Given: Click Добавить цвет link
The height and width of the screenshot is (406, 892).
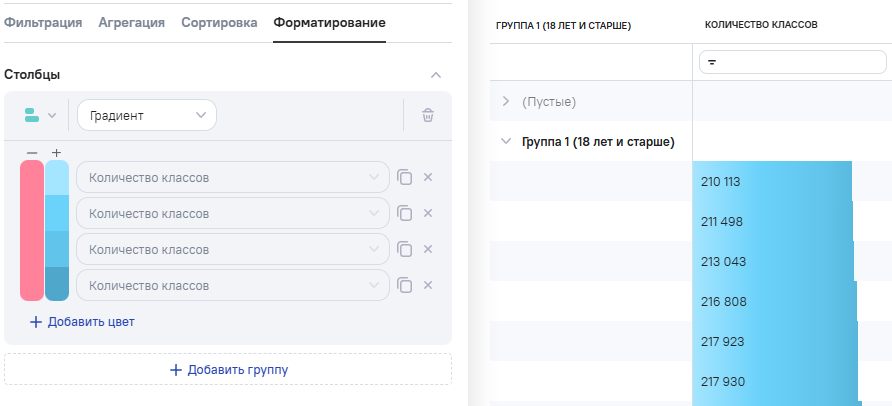Looking at the screenshot, I should tap(82, 322).
